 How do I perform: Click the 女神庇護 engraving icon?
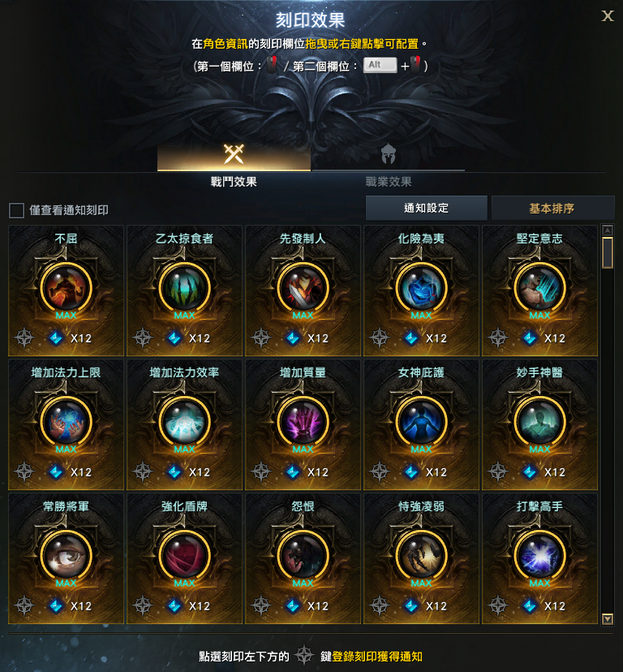point(421,421)
